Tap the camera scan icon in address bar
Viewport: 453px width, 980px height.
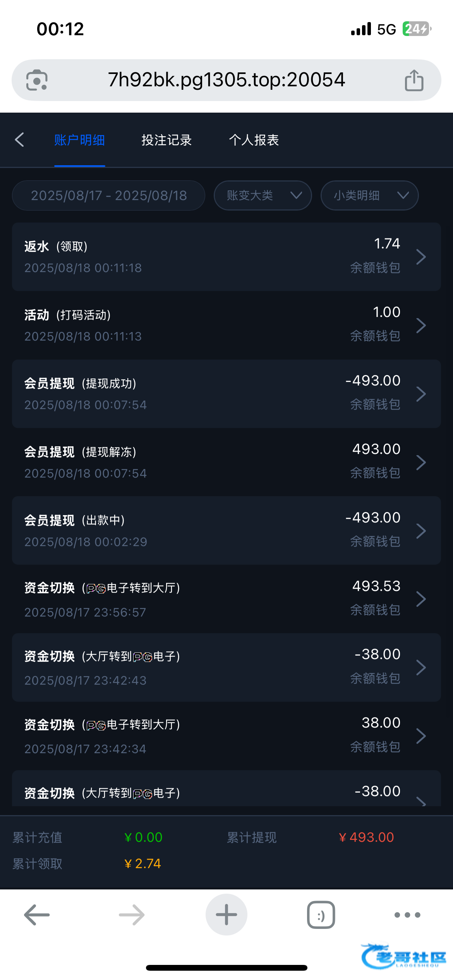(x=37, y=80)
